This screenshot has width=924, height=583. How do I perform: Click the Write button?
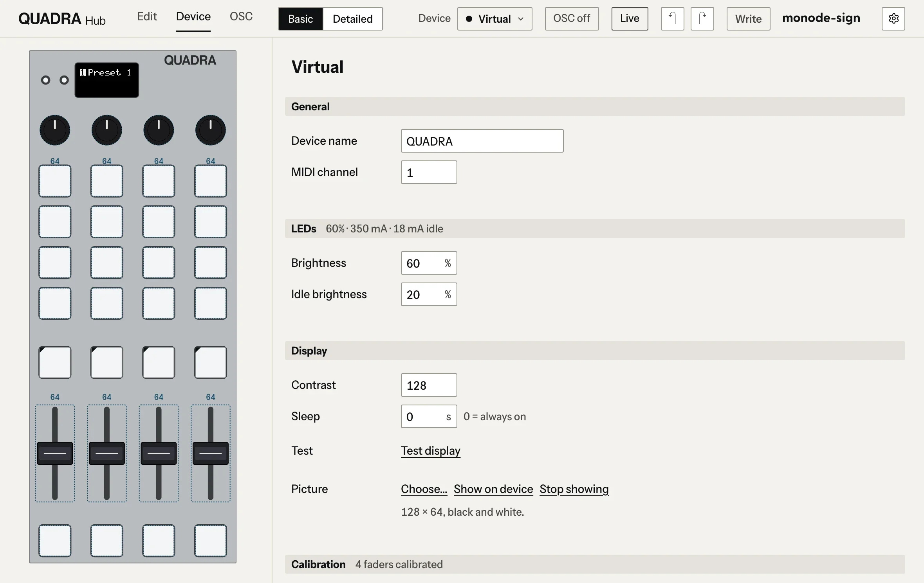coord(748,18)
